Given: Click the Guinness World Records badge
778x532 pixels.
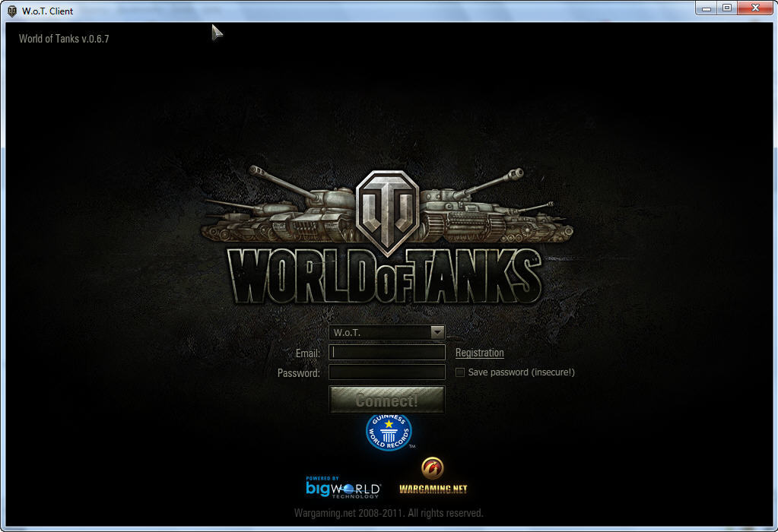Looking at the screenshot, I should point(387,430).
